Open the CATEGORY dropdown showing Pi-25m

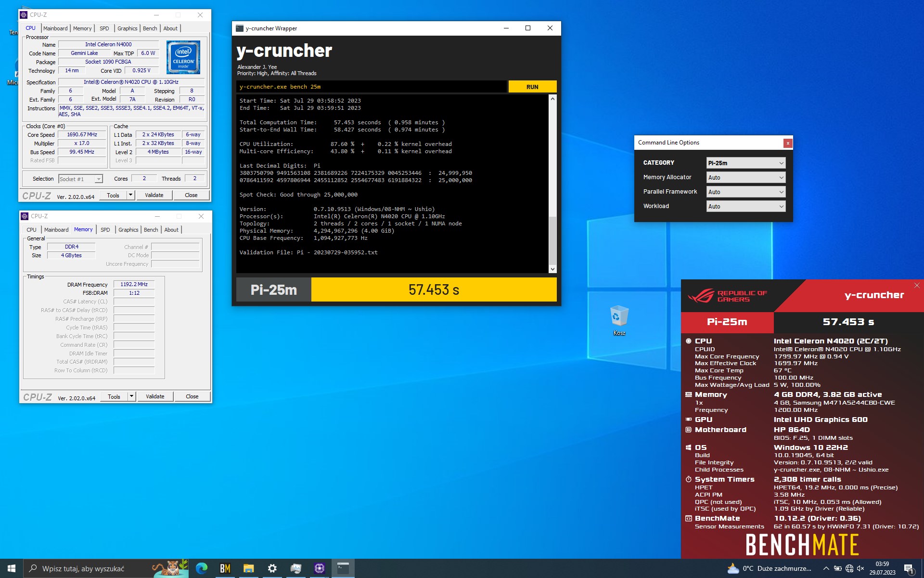tap(746, 163)
